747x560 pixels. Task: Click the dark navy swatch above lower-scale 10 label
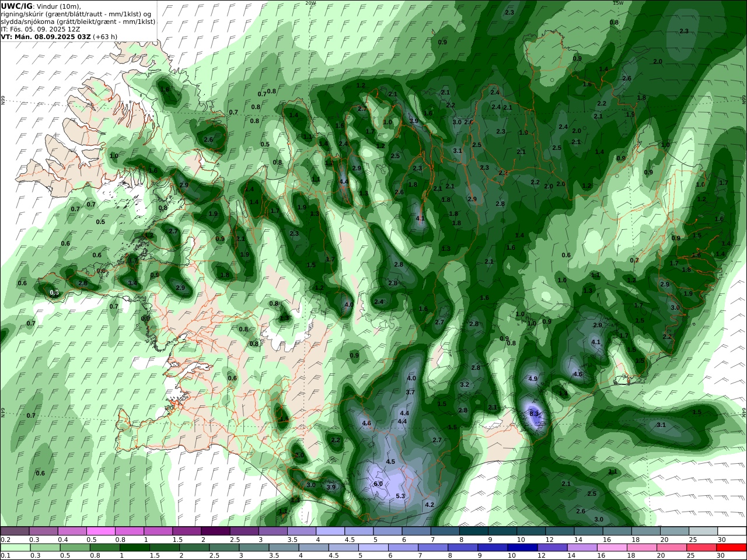click(x=522, y=548)
